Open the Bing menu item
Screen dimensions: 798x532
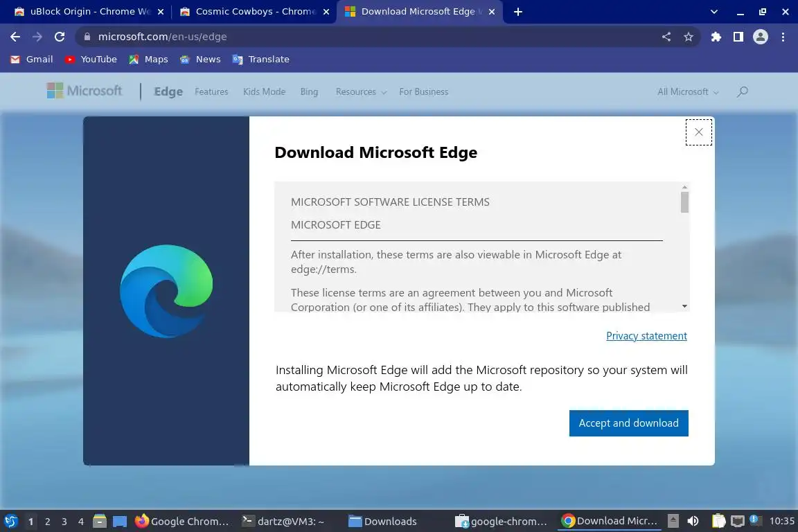point(309,91)
